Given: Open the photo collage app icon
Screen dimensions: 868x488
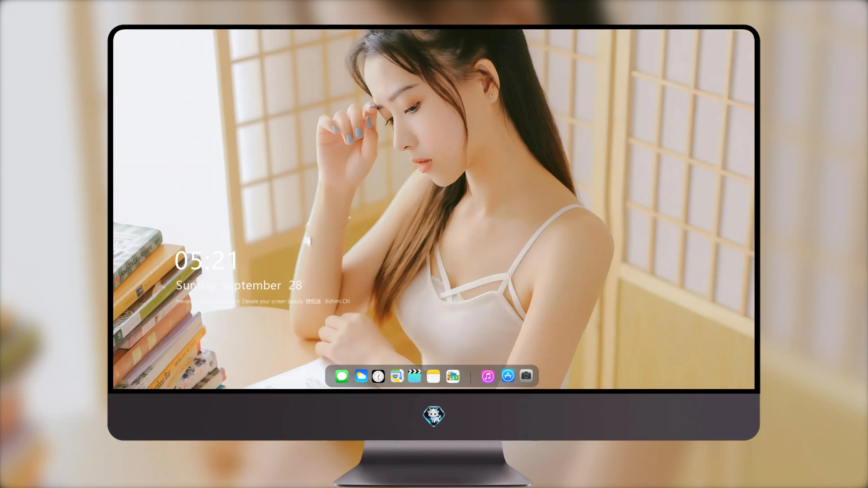Looking at the screenshot, I should (453, 376).
